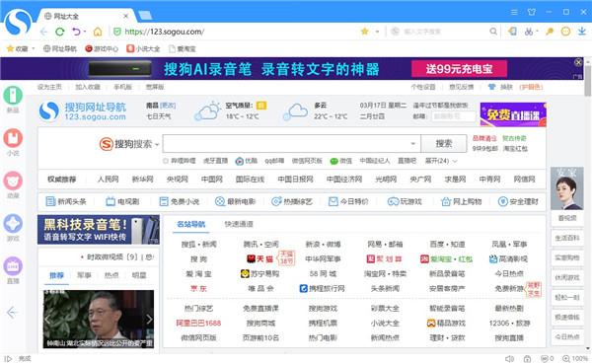Open the green phone icon in left sidebar

pos(13,96)
